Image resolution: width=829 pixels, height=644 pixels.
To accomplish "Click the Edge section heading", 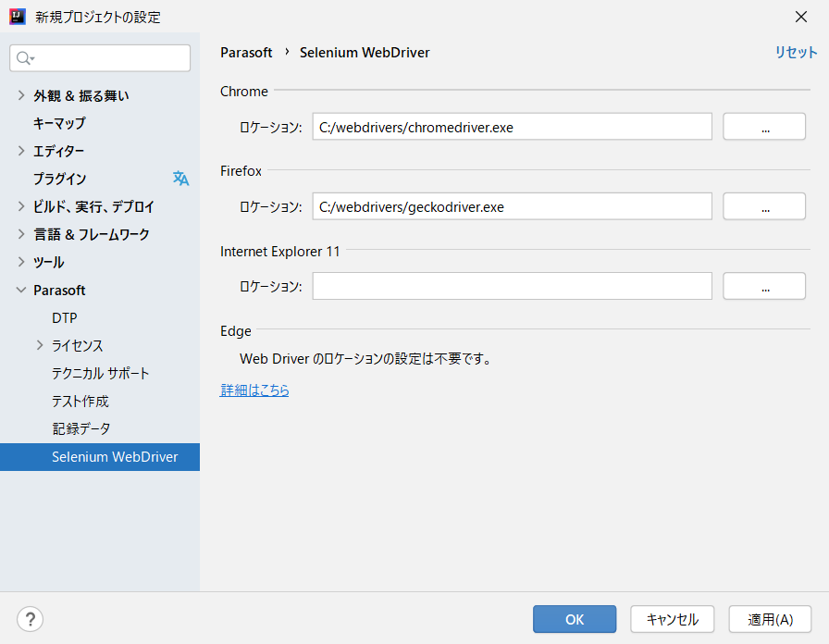I will click(x=236, y=331).
